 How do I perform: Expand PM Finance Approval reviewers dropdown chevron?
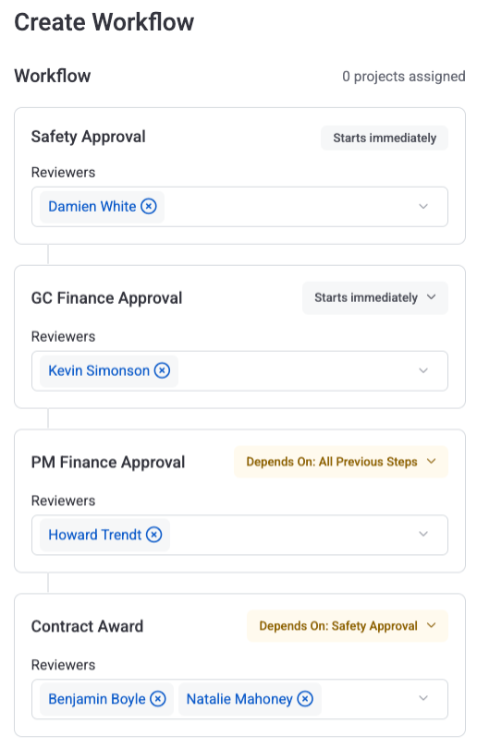423,534
